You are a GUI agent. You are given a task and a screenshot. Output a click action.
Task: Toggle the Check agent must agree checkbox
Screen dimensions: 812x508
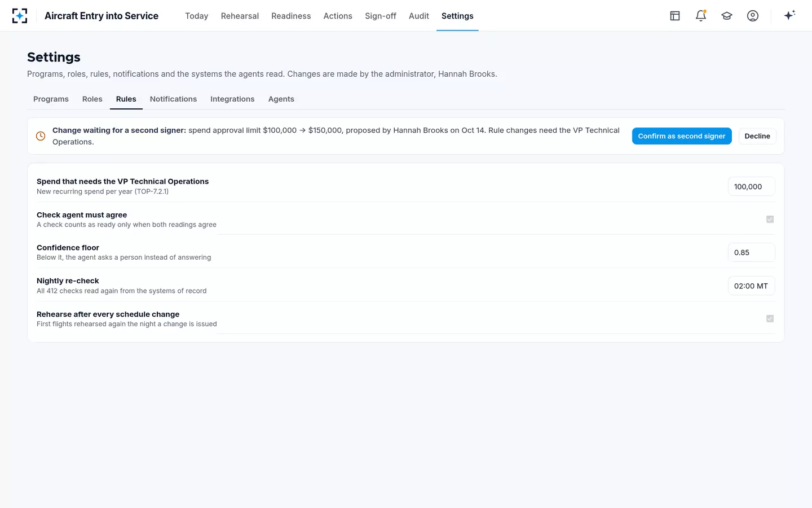click(770, 219)
